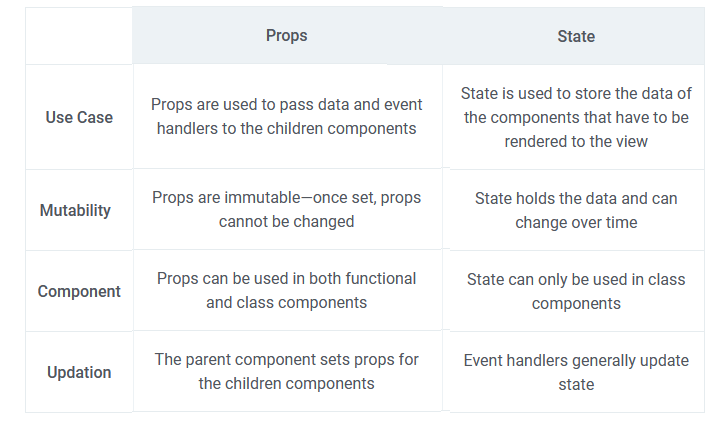Click 'change over time' text
The image size is (710, 422).
[x=576, y=222]
